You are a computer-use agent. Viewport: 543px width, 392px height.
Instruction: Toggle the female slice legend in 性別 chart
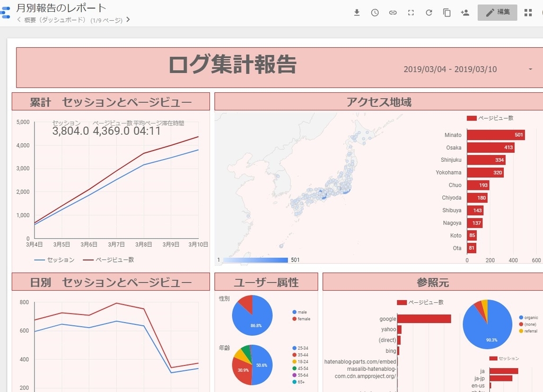(302, 319)
